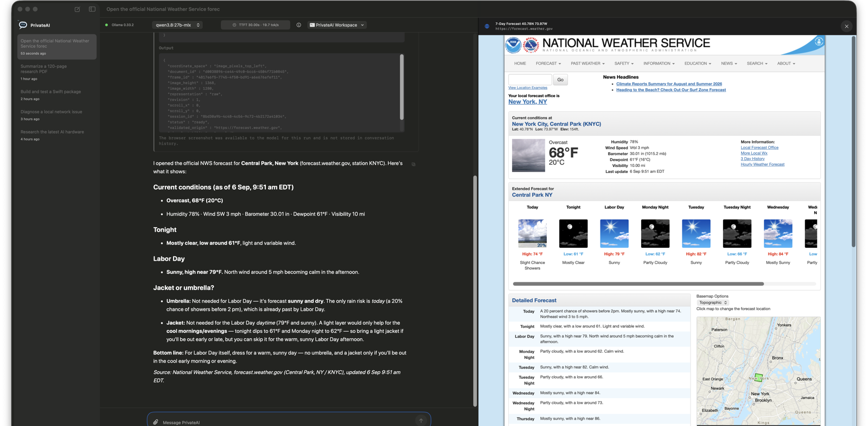
Task: Click the Tuesday Night partly cloudy icon
Action: click(x=737, y=234)
